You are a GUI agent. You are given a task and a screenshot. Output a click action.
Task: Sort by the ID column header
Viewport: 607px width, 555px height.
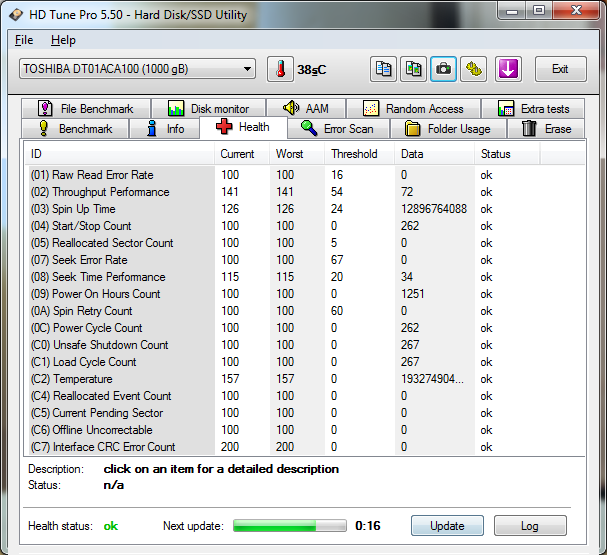coord(120,154)
